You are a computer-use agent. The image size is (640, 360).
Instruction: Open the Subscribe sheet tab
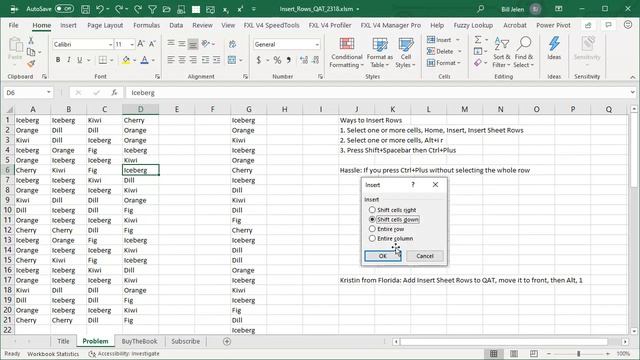coord(185,341)
